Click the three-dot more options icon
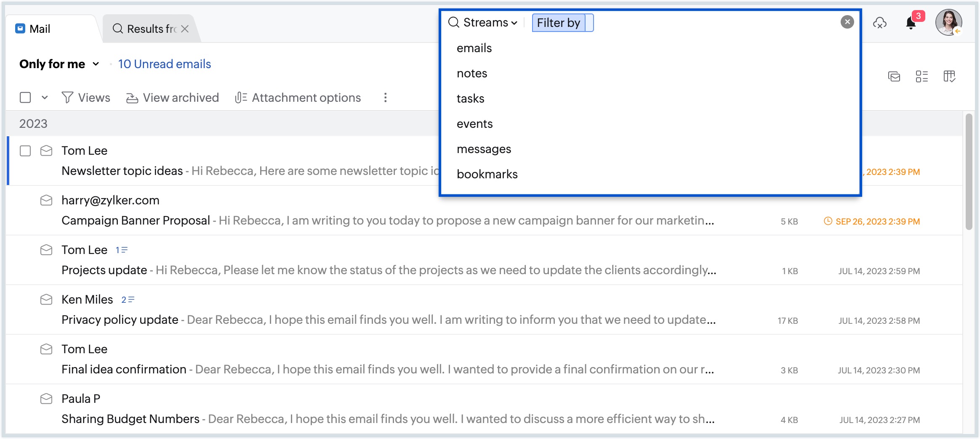 tap(385, 98)
